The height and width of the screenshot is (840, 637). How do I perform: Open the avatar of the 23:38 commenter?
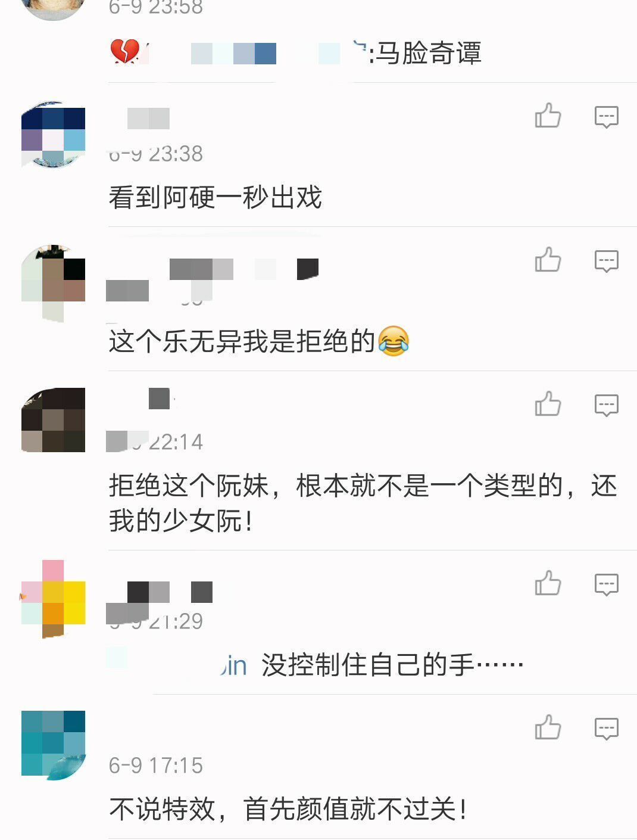[54, 135]
